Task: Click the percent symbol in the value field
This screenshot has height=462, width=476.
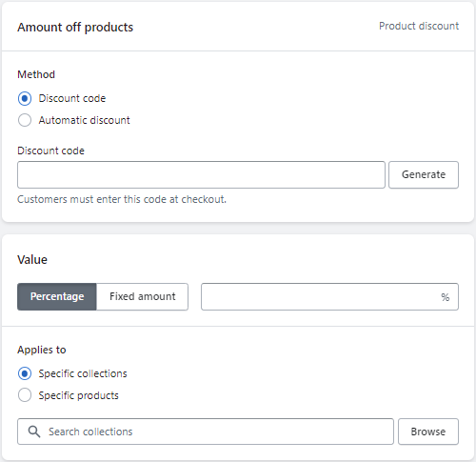Action: point(445,297)
